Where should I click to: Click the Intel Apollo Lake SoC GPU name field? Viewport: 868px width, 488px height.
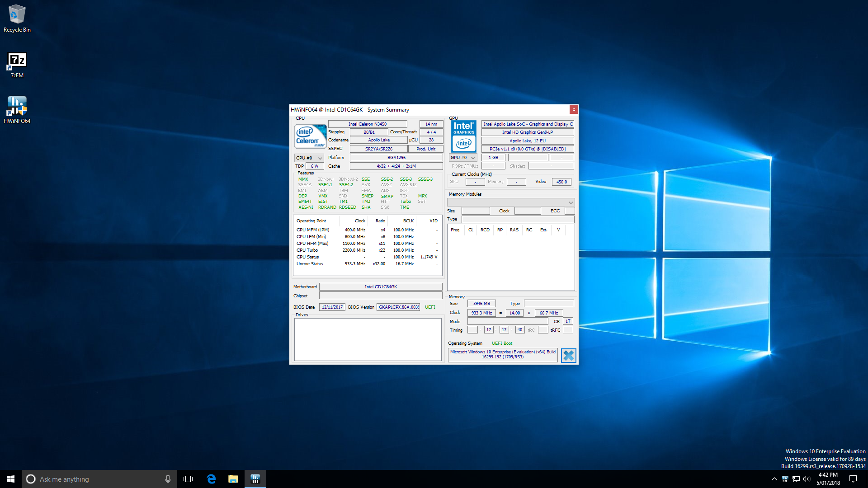[x=528, y=124]
